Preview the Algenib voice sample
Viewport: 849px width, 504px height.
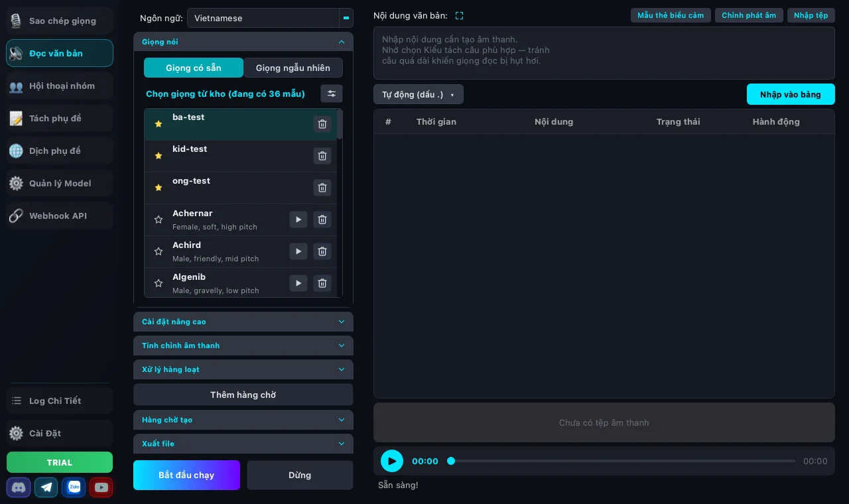(x=298, y=283)
